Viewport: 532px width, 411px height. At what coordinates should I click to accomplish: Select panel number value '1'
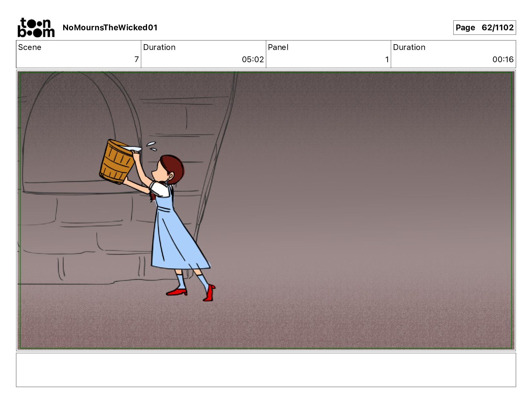click(387, 60)
